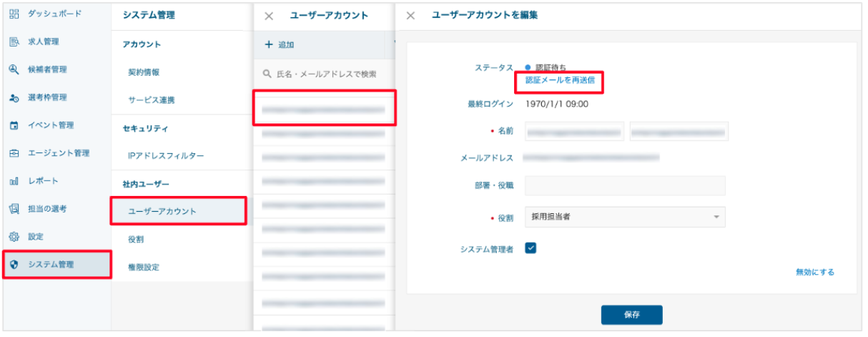Screen dimensions: 868x337
Task: Click the system management shield icon
Action: (x=14, y=265)
